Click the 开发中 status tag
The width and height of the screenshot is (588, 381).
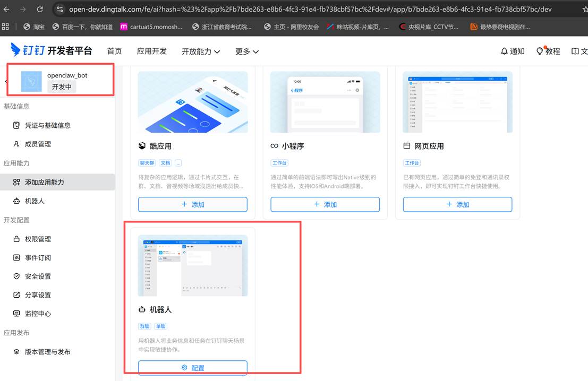point(62,86)
